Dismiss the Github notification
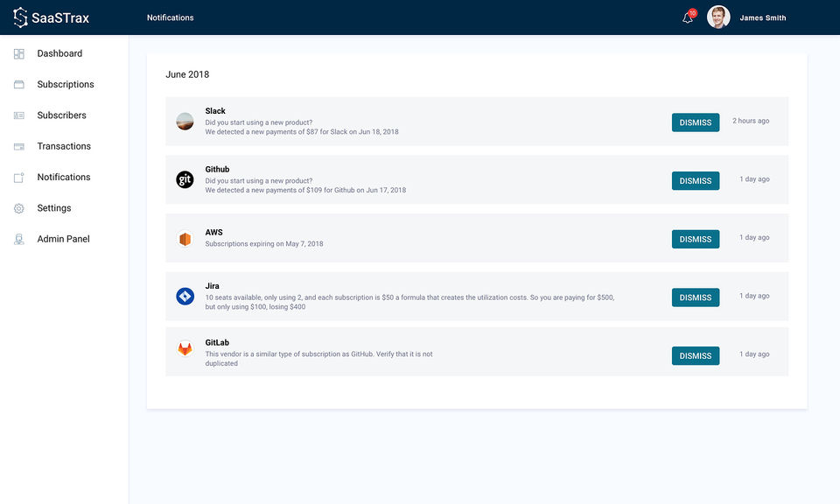The height and width of the screenshot is (504, 840). click(696, 180)
